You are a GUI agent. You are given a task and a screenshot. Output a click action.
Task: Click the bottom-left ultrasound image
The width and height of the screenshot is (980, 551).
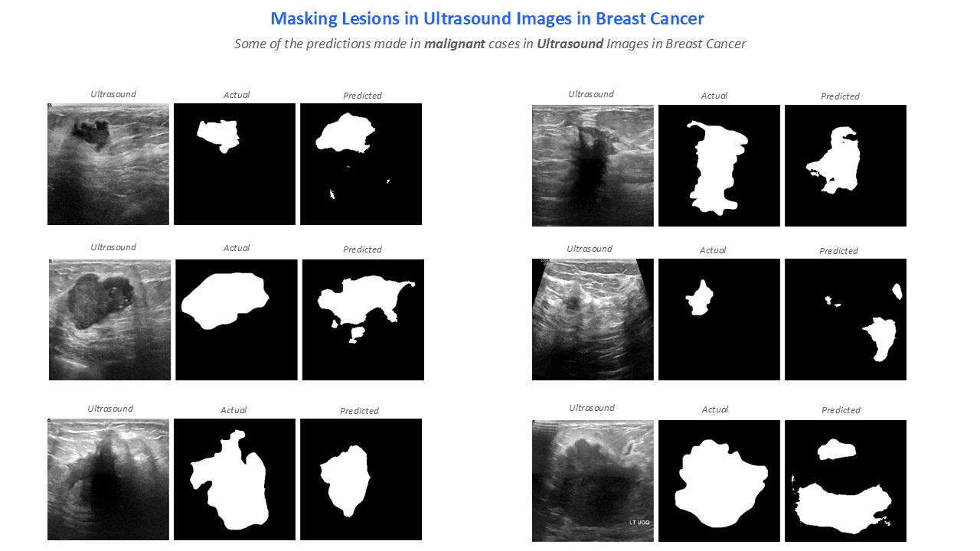click(x=108, y=479)
